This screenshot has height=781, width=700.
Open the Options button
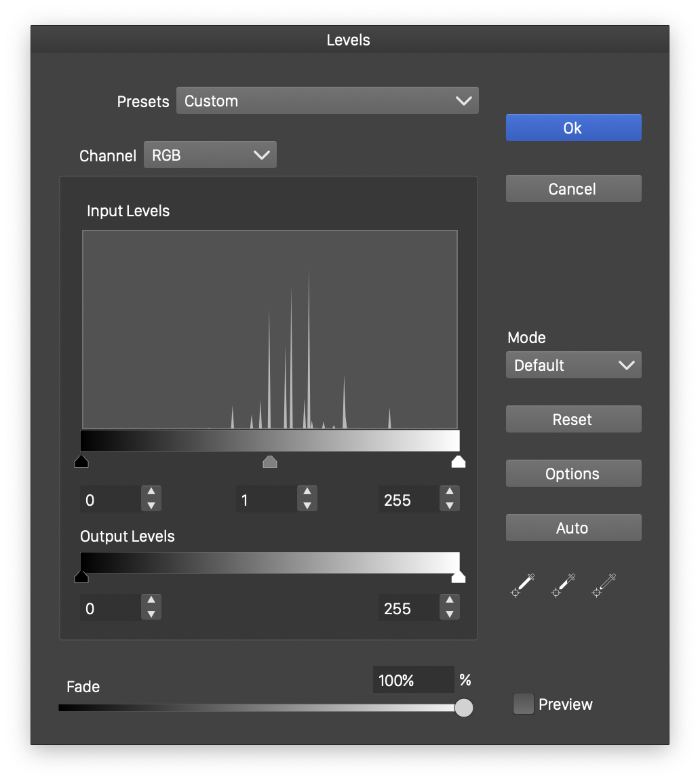(573, 474)
